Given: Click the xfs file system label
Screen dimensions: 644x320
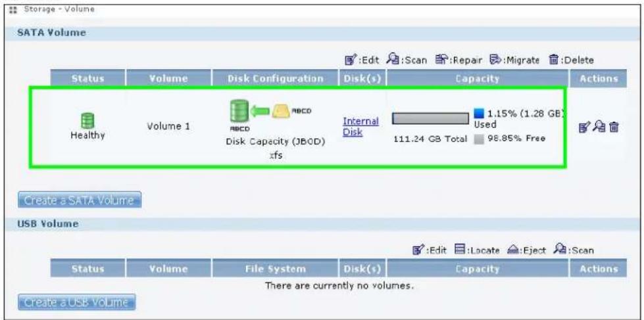Looking at the screenshot, I should point(276,156).
